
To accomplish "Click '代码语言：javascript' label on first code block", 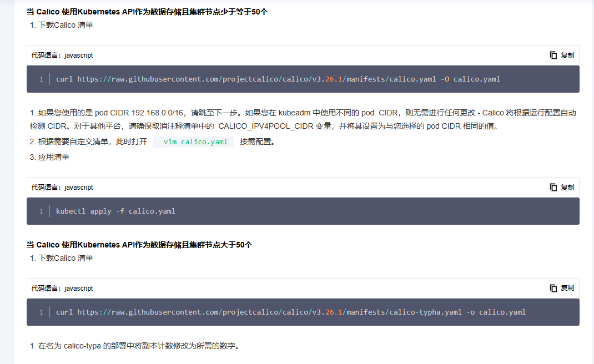I will pyautogui.click(x=62, y=55).
